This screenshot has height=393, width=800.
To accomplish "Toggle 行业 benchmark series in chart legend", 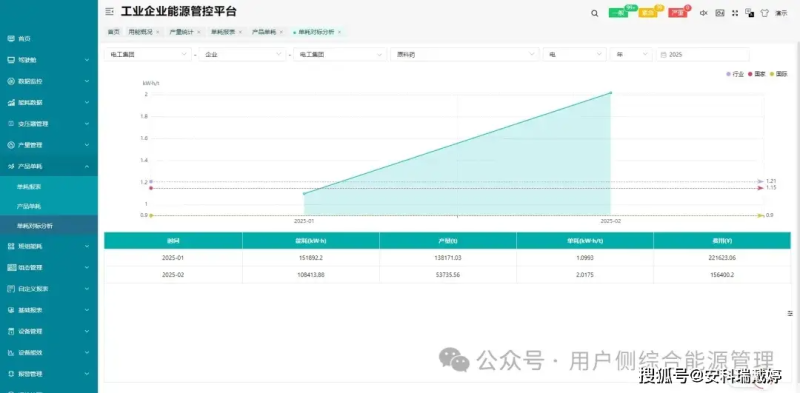I will (x=735, y=74).
